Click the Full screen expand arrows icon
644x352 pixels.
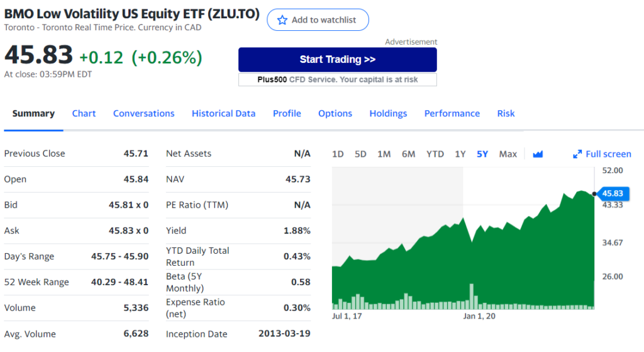(577, 154)
